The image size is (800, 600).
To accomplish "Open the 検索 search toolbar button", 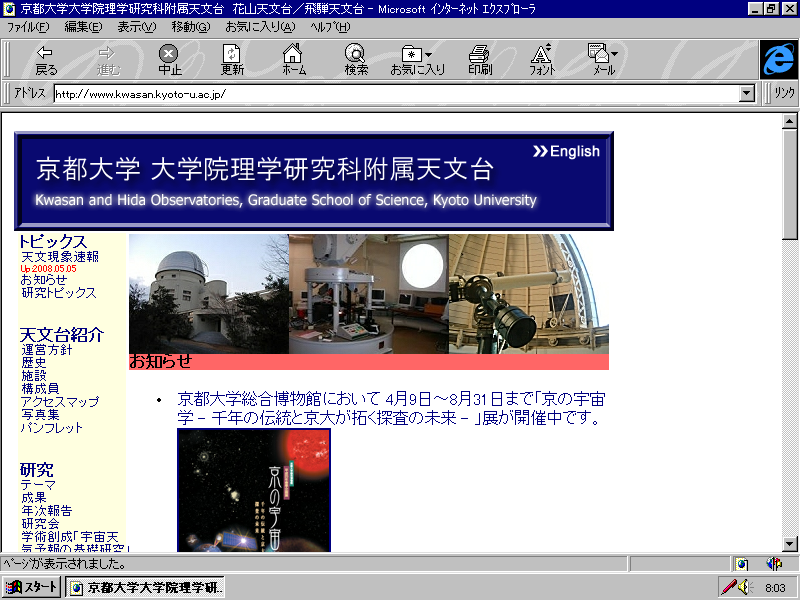I will [x=356, y=60].
